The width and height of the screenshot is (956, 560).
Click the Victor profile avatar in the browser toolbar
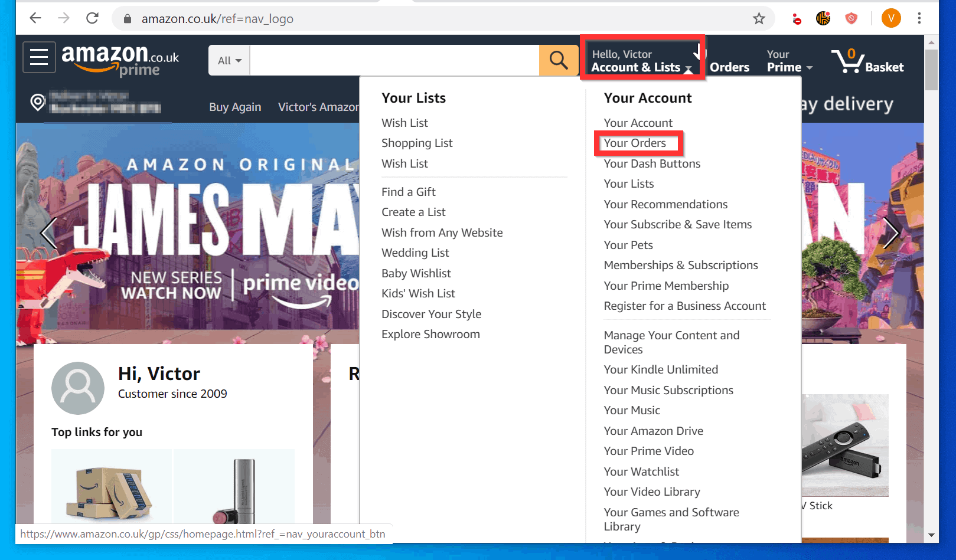click(x=891, y=18)
